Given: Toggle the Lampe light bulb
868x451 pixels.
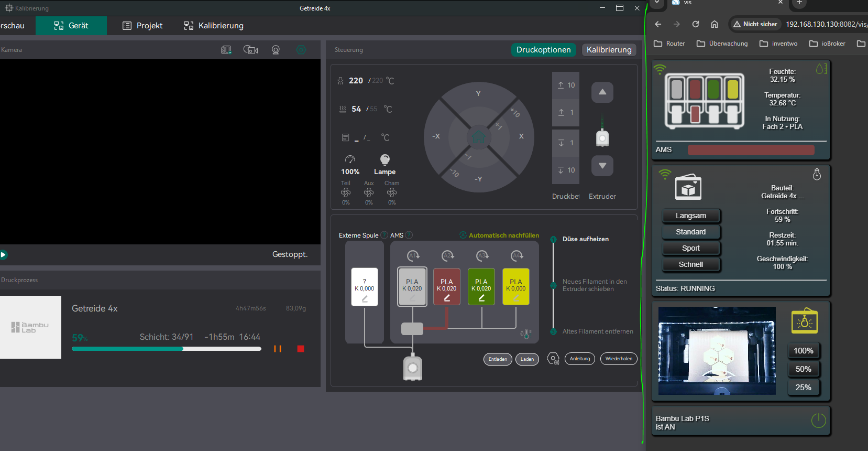Looking at the screenshot, I should (384, 159).
